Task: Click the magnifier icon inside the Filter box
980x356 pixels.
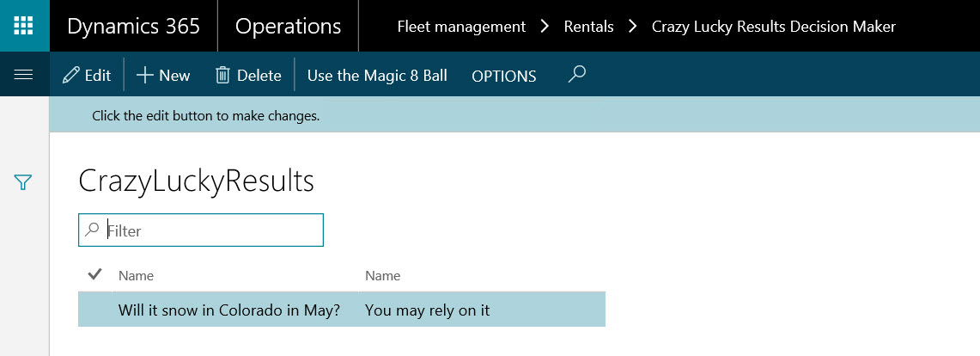Action: point(92,230)
